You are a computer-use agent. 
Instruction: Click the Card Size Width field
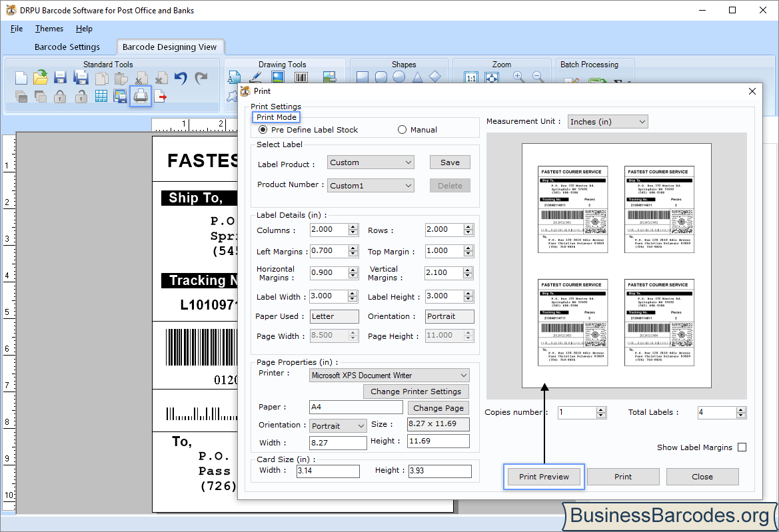click(328, 471)
